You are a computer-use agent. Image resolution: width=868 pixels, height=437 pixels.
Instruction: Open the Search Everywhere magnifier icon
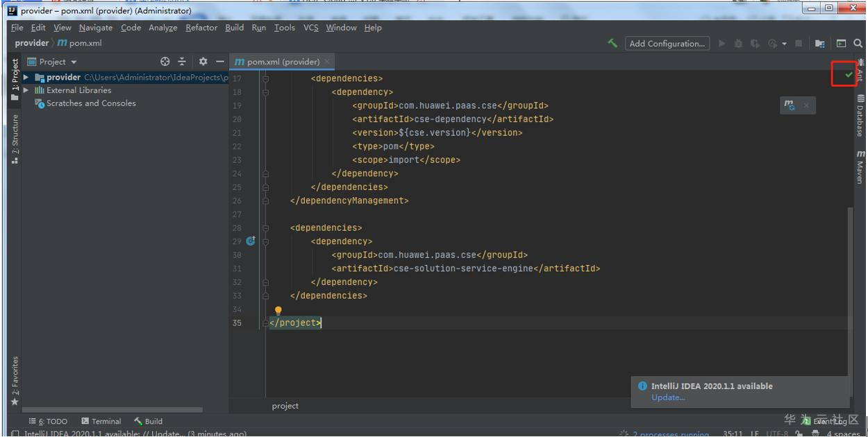pyautogui.click(x=858, y=43)
